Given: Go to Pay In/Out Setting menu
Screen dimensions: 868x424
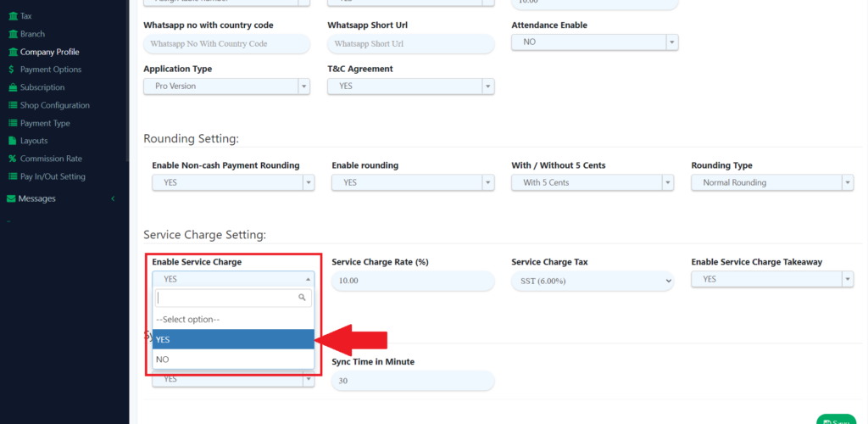Looking at the screenshot, I should coord(53,176).
